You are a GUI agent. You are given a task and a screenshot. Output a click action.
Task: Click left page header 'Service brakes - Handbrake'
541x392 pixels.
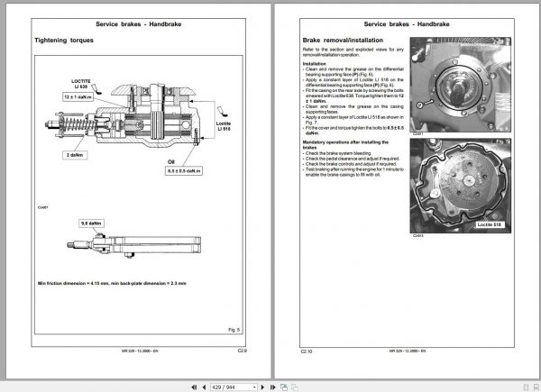pos(138,24)
